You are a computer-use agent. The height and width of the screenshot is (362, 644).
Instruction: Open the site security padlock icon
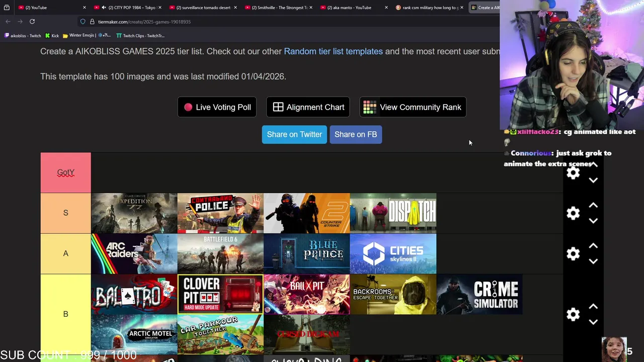[92, 22]
